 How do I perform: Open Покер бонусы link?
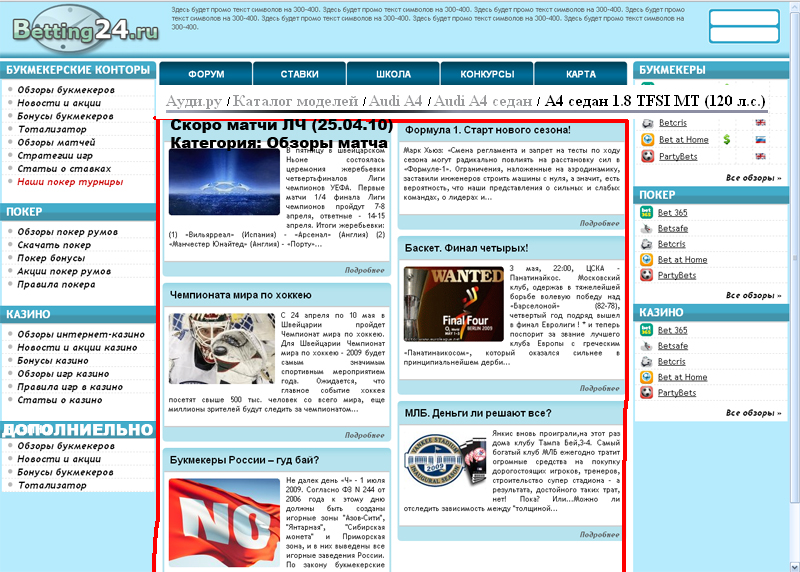tap(51, 258)
